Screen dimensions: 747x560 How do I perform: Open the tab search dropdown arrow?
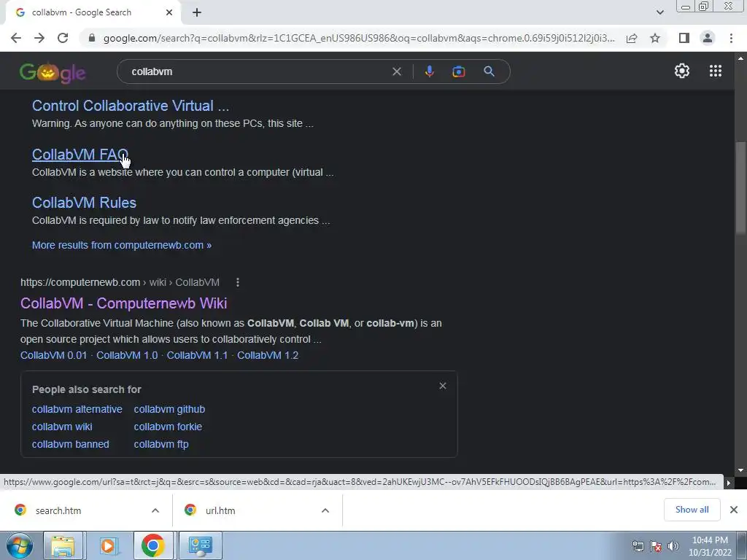(x=659, y=12)
